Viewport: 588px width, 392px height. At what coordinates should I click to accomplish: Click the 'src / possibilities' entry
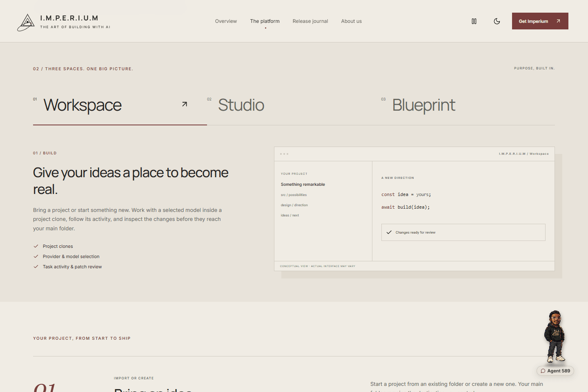click(x=294, y=195)
